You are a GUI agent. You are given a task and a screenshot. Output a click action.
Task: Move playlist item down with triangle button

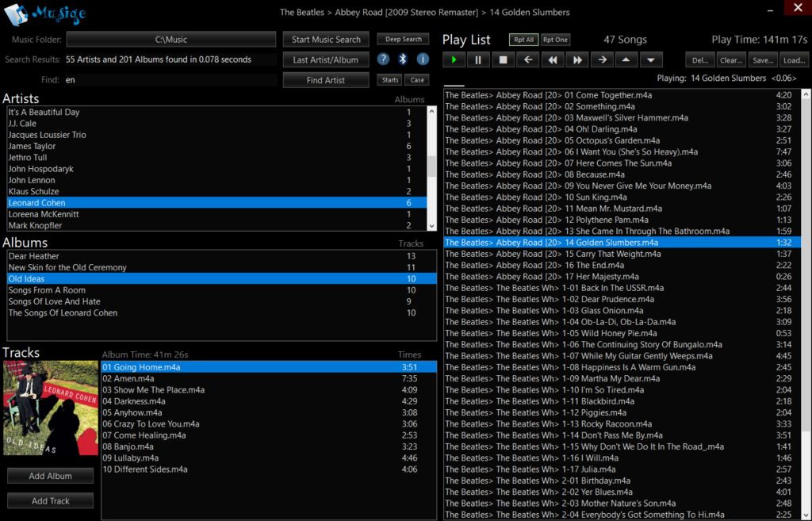click(x=651, y=59)
